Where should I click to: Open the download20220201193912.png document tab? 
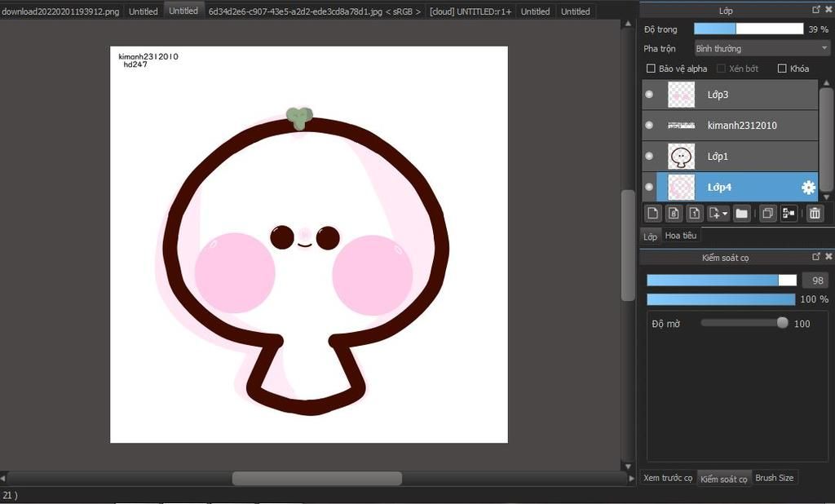(x=60, y=11)
